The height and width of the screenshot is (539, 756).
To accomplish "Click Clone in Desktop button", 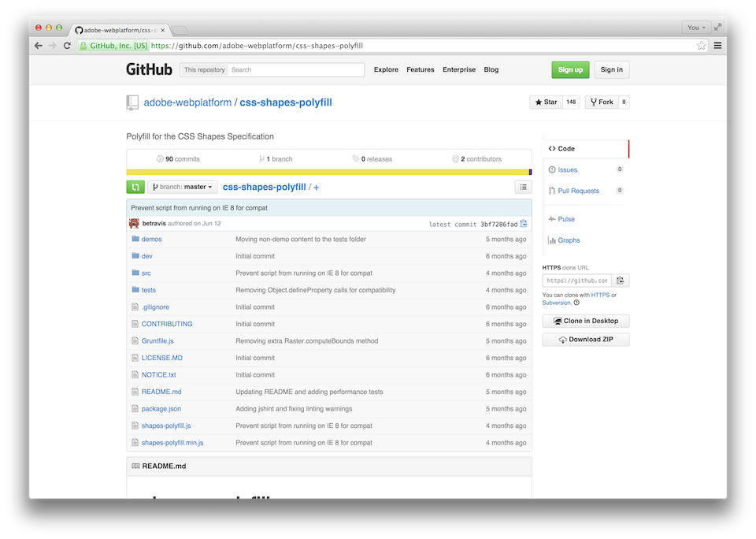I will 586,321.
